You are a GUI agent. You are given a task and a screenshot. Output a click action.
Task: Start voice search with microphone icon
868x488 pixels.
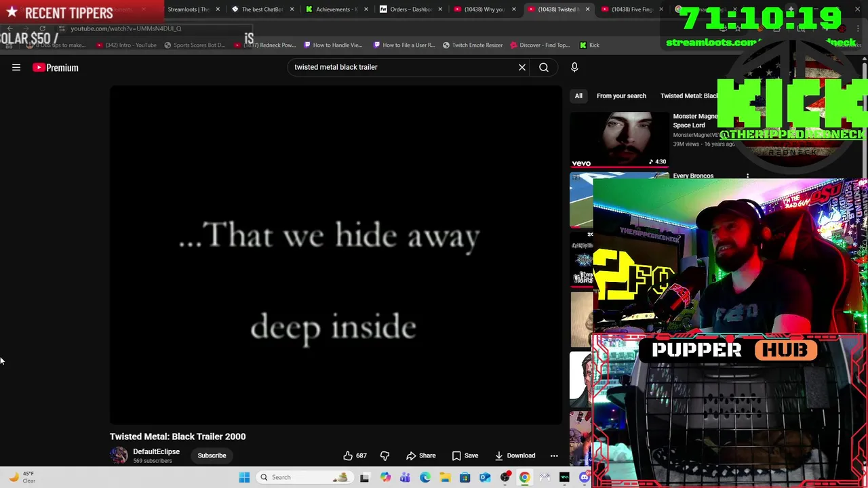pyautogui.click(x=574, y=67)
